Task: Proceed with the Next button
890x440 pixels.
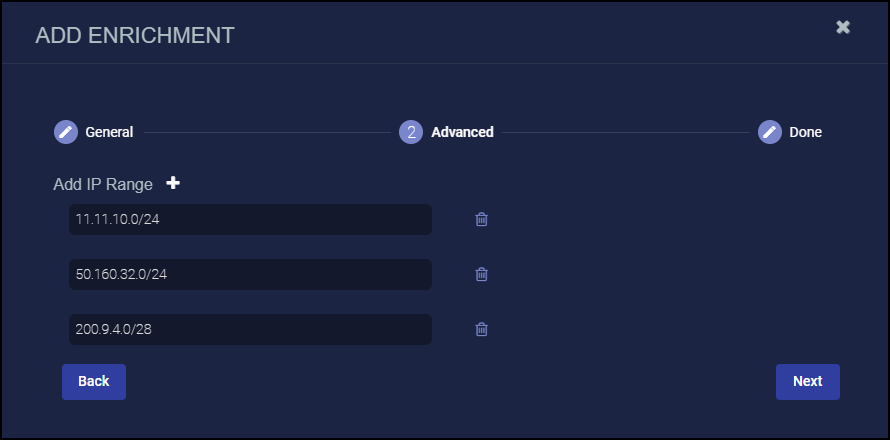Action: (x=807, y=381)
